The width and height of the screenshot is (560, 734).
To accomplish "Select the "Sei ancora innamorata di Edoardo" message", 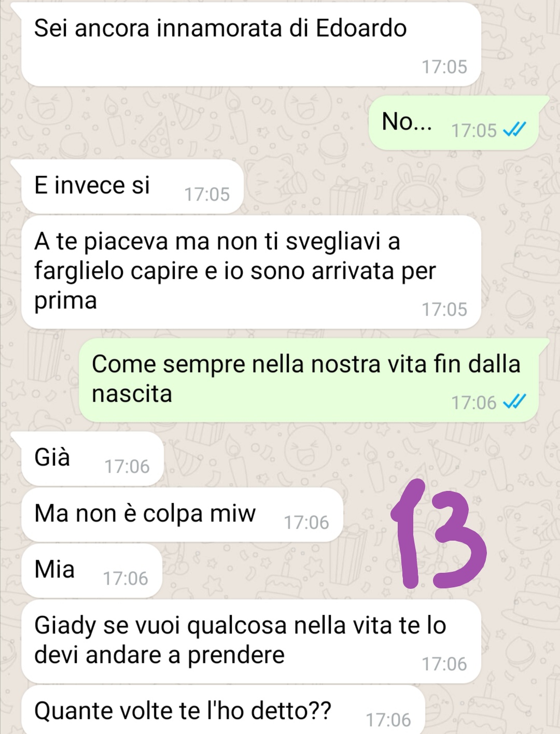I will coord(251,45).
